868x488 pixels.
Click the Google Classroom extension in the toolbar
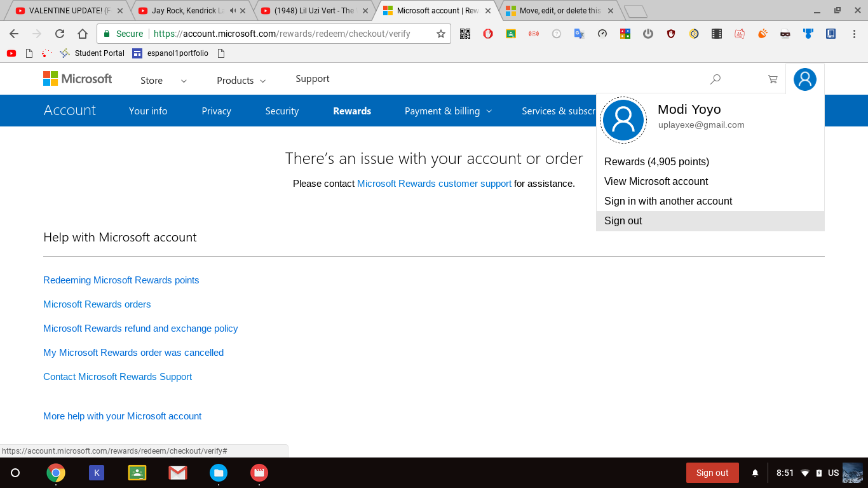511,34
